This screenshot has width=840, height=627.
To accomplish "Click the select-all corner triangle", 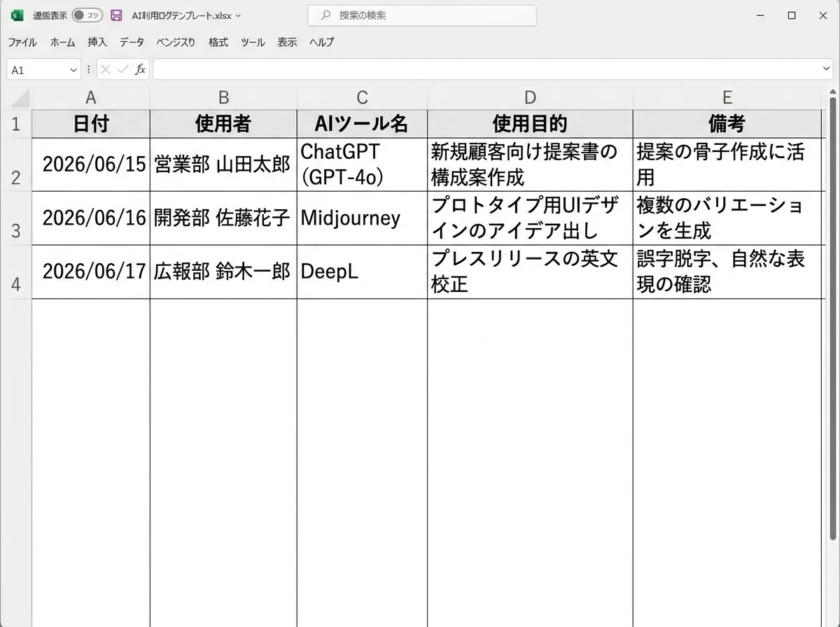I will pyautogui.click(x=20, y=98).
